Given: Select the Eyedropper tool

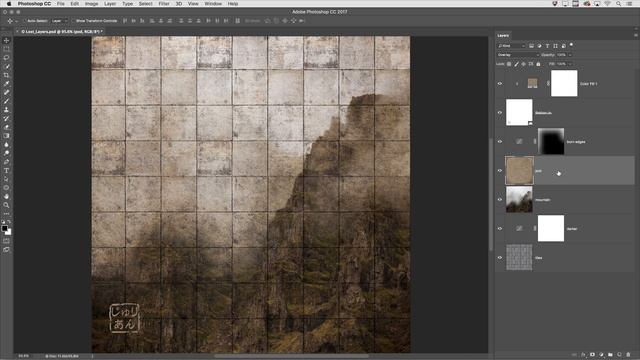Looking at the screenshot, I should pos(6,84).
